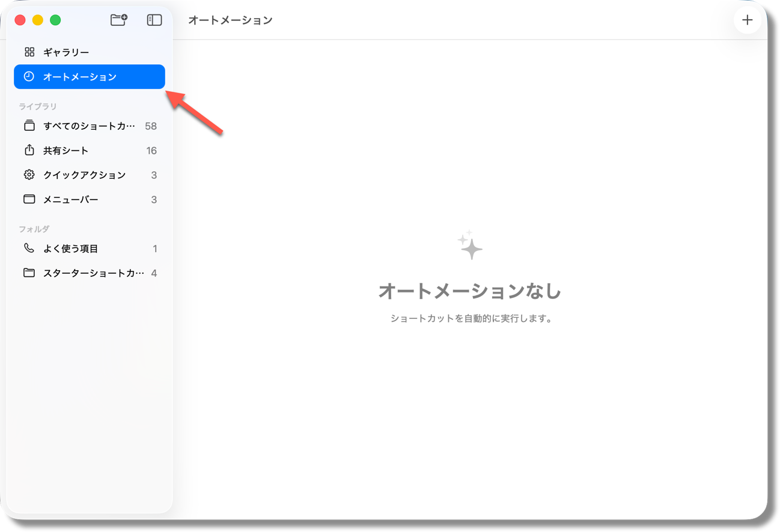Create a new shortcut with the + button
Image resolution: width=780 pixels, height=532 pixels.
747,19
